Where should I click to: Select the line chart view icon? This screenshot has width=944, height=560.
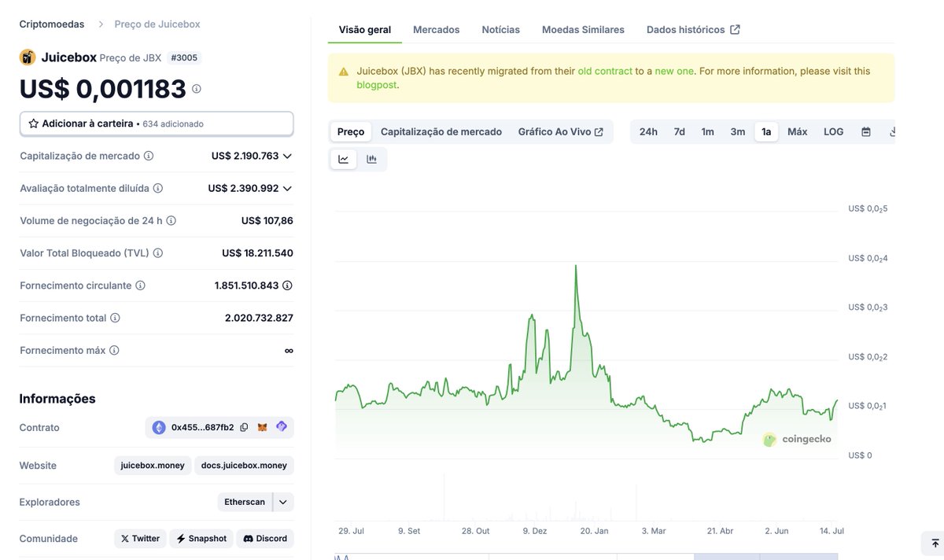coord(343,159)
